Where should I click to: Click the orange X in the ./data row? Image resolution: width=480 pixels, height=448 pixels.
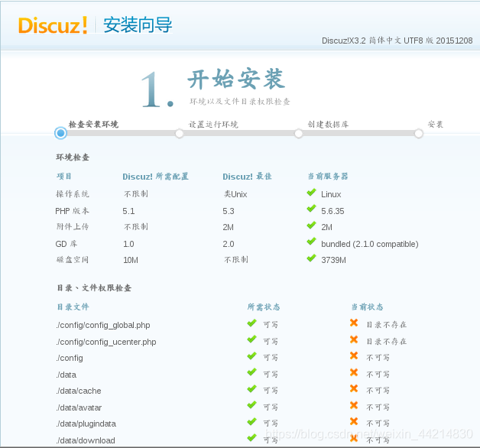click(354, 372)
